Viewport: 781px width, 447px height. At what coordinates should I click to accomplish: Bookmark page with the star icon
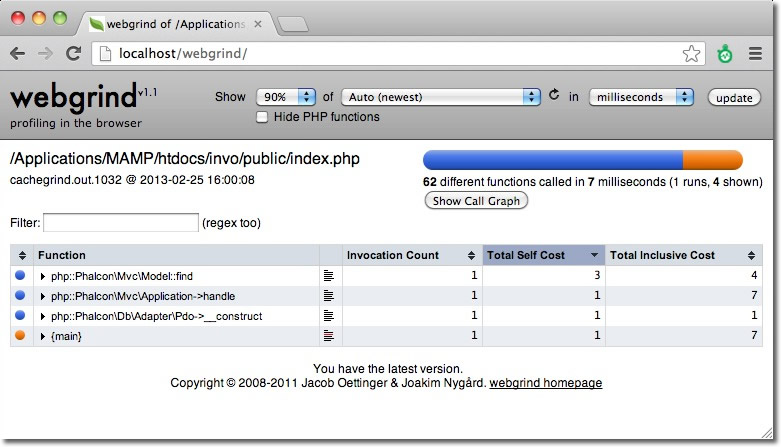point(691,54)
